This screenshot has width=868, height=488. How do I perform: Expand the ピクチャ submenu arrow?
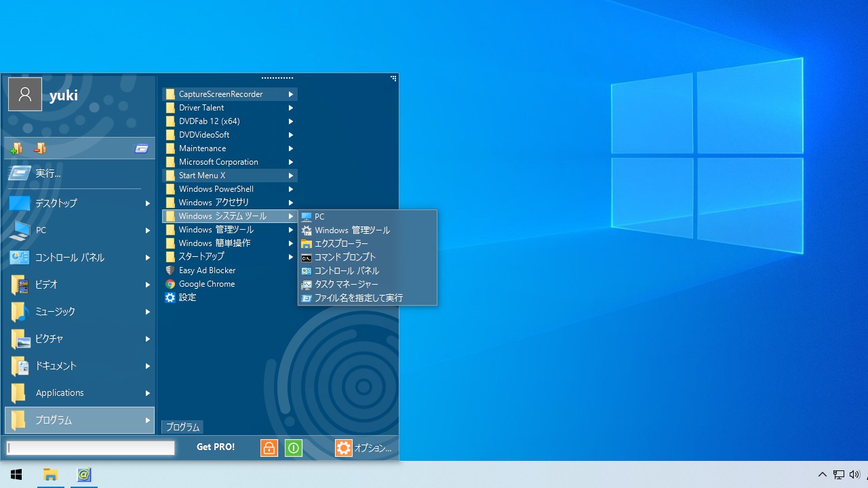point(147,339)
